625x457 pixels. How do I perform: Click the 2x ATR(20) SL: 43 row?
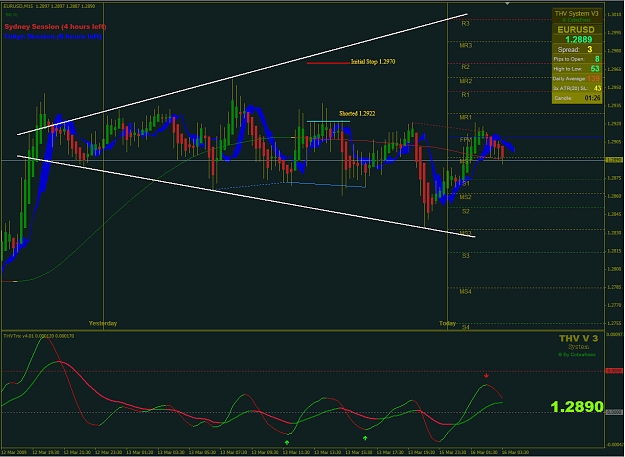pyautogui.click(x=577, y=88)
